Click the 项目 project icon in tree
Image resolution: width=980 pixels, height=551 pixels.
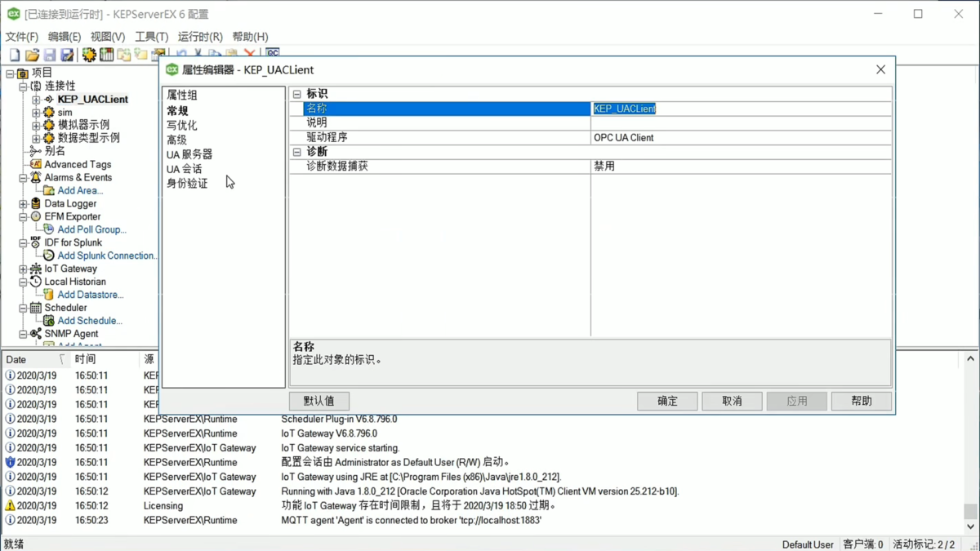tap(23, 73)
